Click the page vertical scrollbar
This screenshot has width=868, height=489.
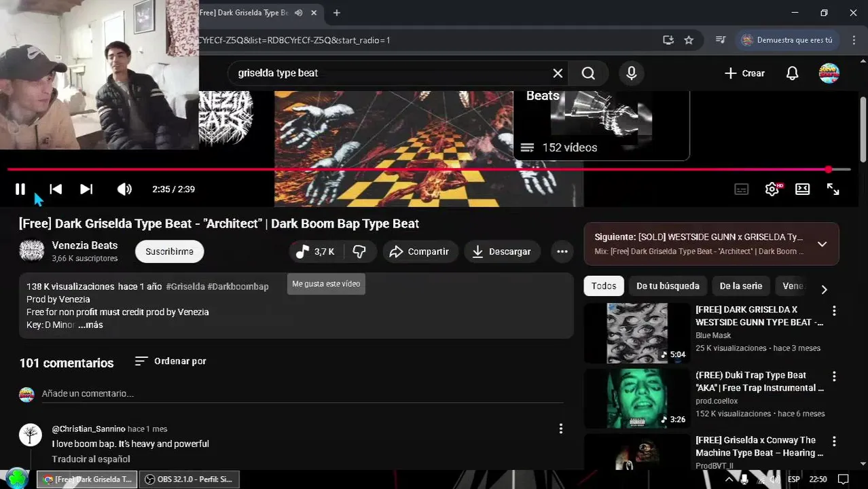pos(863,129)
